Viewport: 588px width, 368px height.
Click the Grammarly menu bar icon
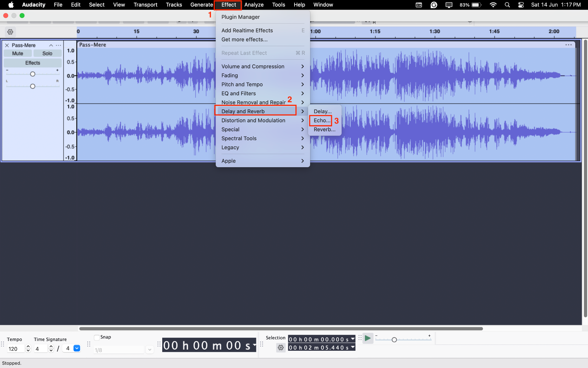(434, 5)
